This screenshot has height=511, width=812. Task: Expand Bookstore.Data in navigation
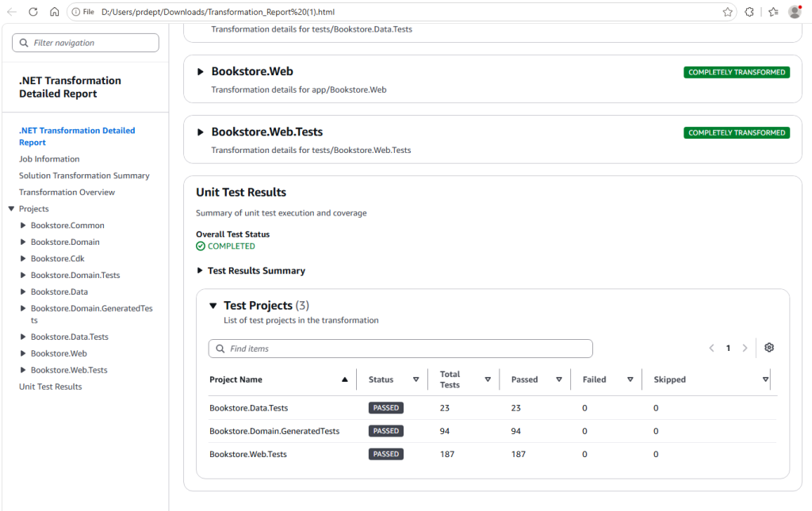[x=23, y=292]
